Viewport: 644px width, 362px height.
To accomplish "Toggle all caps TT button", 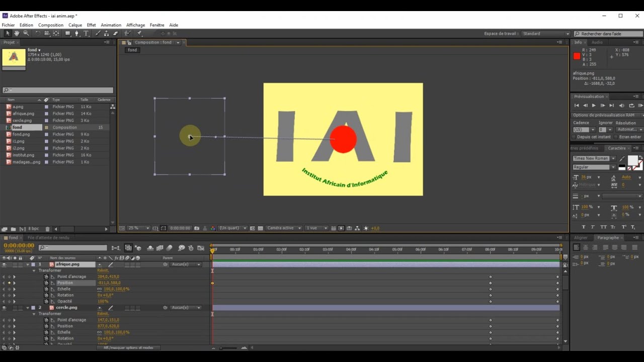I will point(603,227).
